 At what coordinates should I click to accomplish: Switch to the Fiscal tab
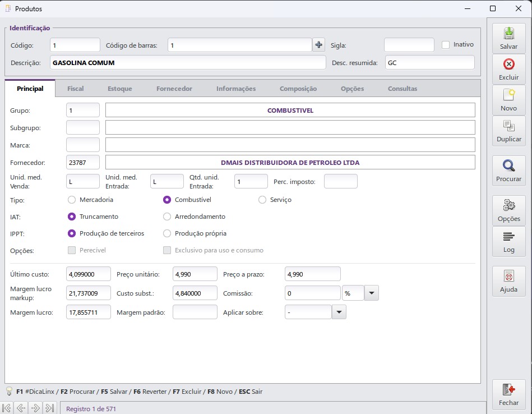75,89
